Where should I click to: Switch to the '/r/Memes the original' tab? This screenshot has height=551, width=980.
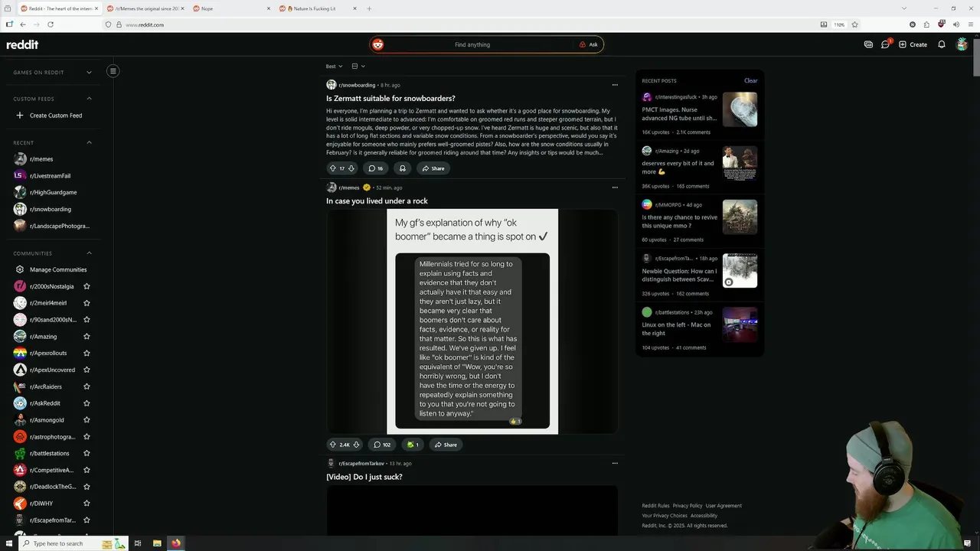146,8
